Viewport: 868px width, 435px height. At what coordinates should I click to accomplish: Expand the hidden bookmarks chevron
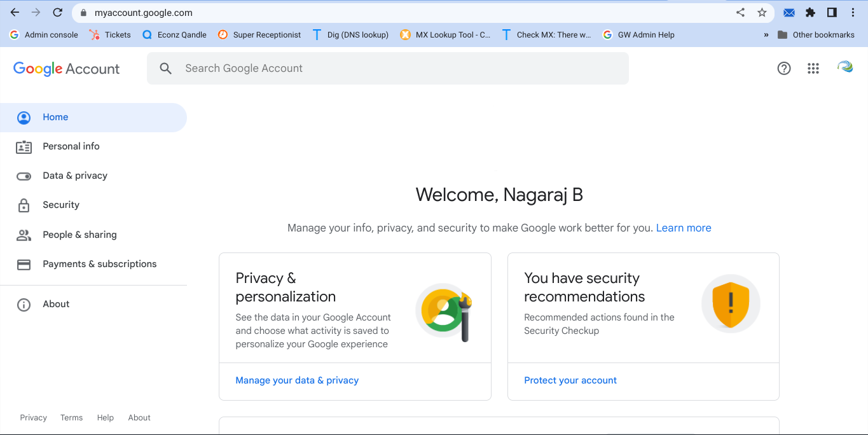pyautogui.click(x=766, y=35)
